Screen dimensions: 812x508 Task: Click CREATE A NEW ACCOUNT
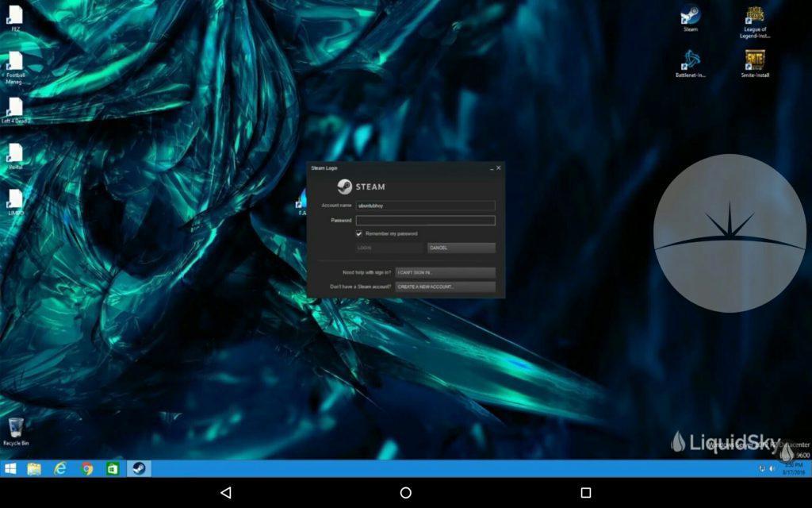[446, 287]
